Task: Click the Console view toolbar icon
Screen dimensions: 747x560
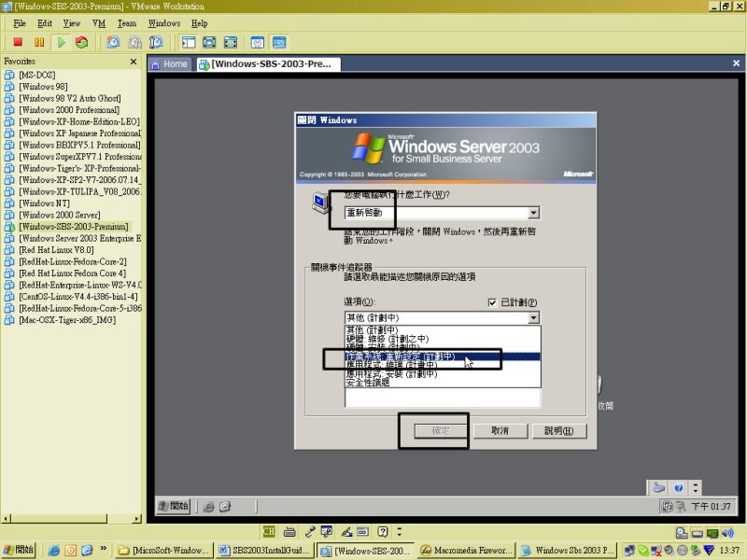Action: coord(279,42)
